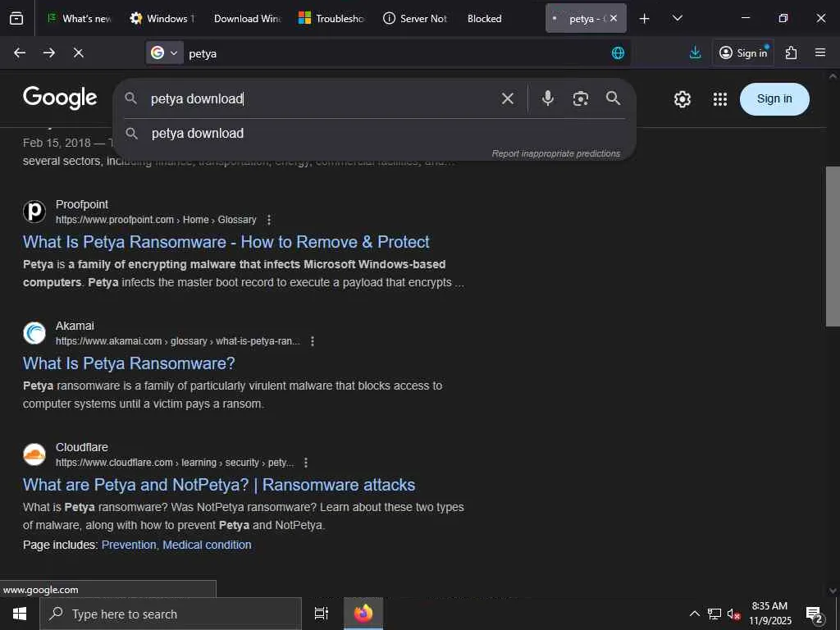Click the Proofpoint site favicon
Image resolution: width=840 pixels, height=630 pixels.
coord(34,211)
